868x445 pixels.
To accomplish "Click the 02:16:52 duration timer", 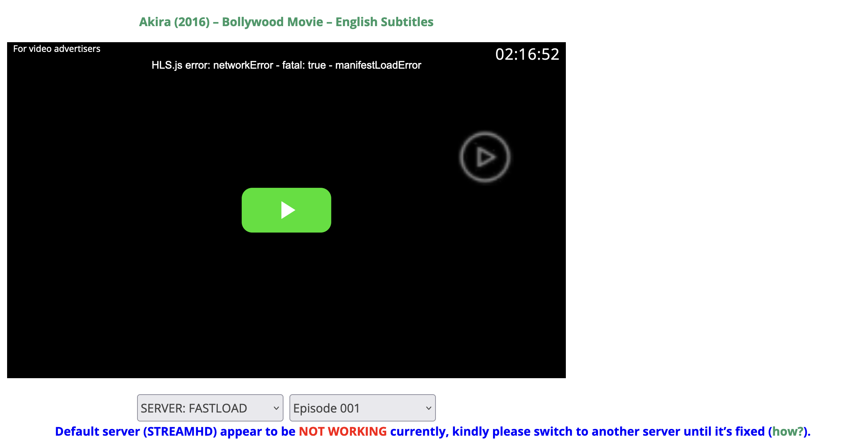I will point(527,54).
